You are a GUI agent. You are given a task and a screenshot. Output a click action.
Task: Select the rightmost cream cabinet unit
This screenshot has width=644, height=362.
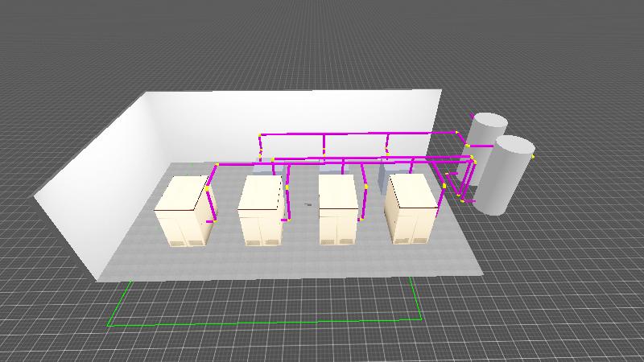(x=411, y=208)
